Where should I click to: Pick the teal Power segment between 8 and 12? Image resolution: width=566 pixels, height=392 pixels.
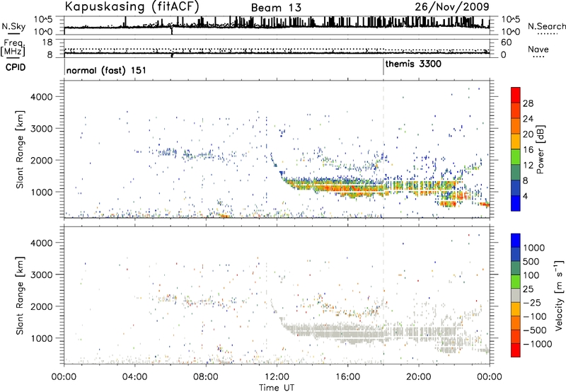coord(516,173)
